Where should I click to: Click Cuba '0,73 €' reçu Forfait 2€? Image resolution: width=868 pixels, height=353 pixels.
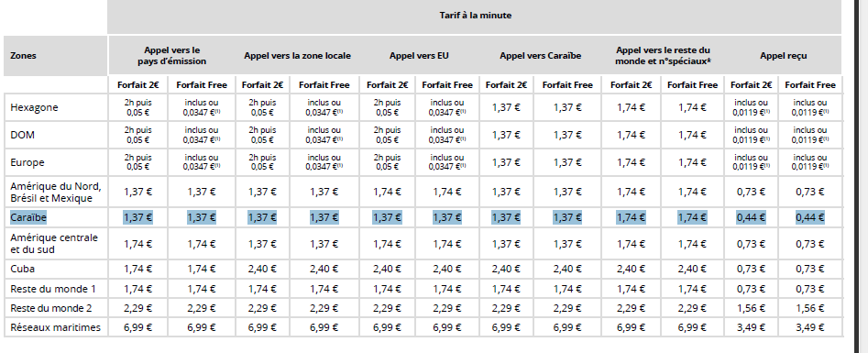tap(752, 269)
